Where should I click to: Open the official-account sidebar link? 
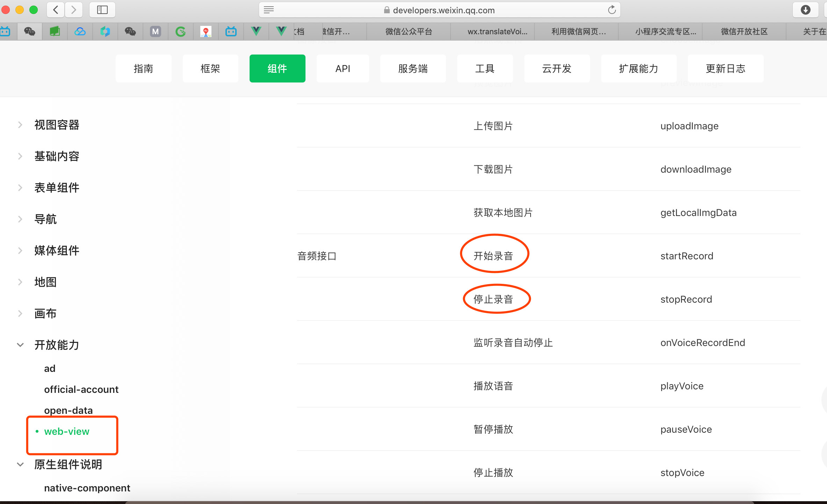81,389
